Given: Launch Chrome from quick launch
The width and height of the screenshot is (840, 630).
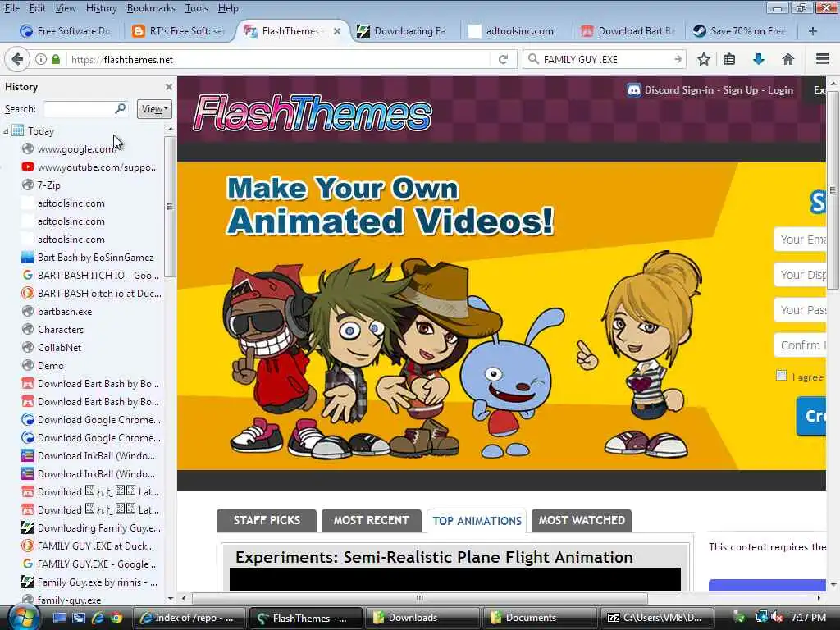Looking at the screenshot, I should coord(116,619).
